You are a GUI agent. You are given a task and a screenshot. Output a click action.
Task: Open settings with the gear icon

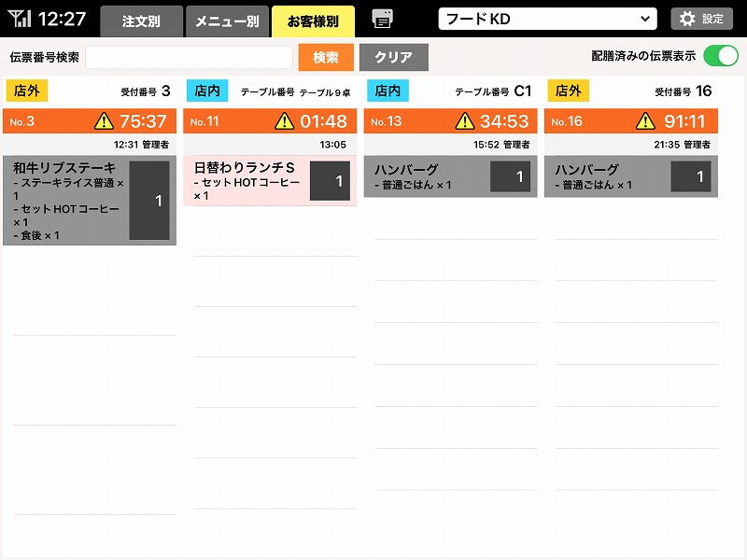click(x=701, y=19)
